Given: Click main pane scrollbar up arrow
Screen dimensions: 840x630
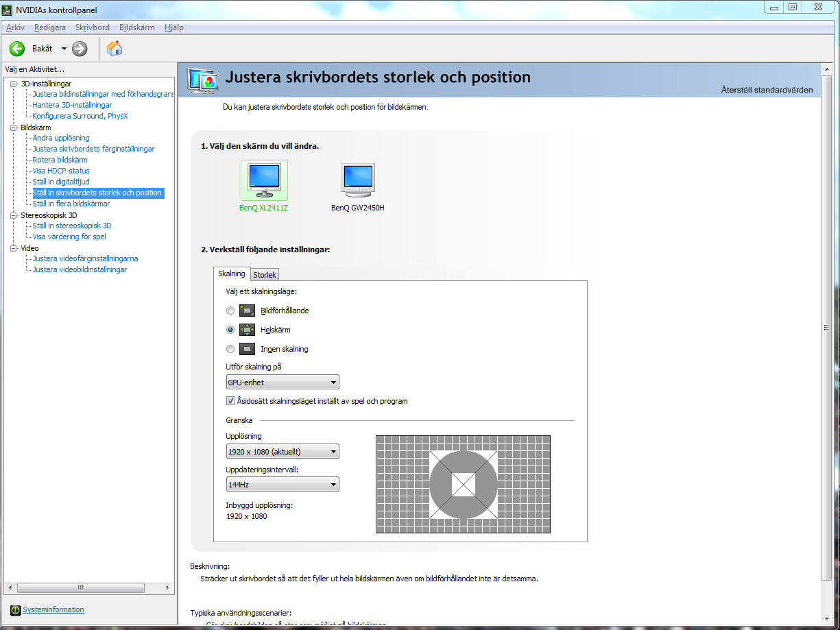Looking at the screenshot, I should [x=827, y=69].
